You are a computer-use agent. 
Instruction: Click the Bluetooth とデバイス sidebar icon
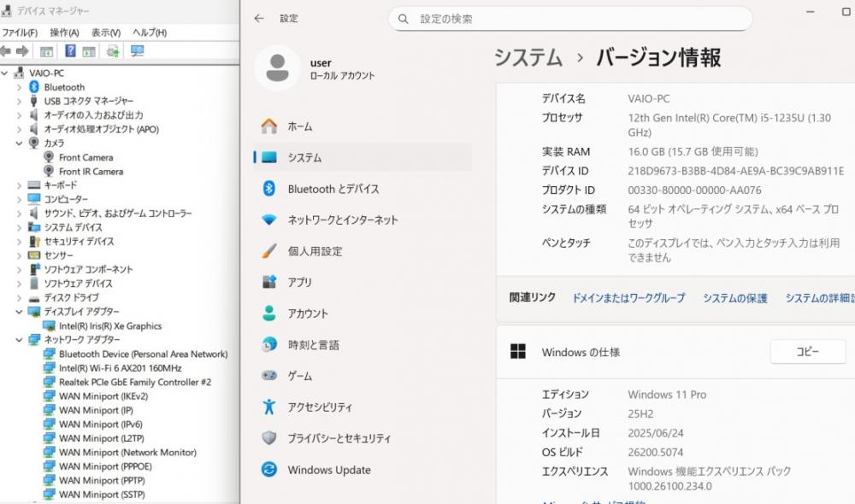pyautogui.click(x=269, y=189)
